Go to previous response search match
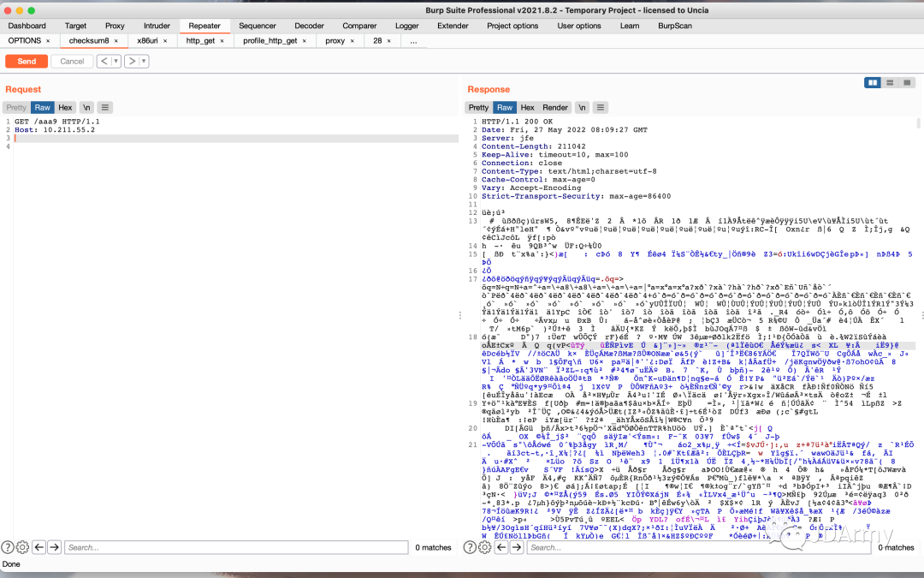This screenshot has width=924, height=578. [501, 547]
